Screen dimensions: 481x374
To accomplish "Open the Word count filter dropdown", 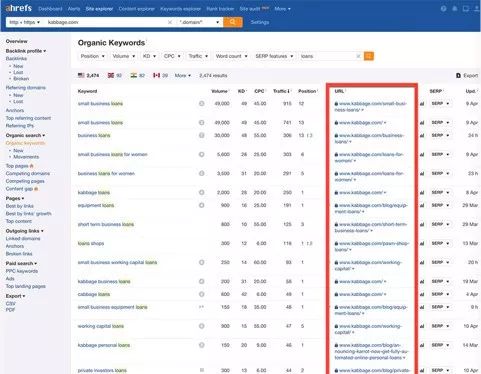I will (x=231, y=56).
